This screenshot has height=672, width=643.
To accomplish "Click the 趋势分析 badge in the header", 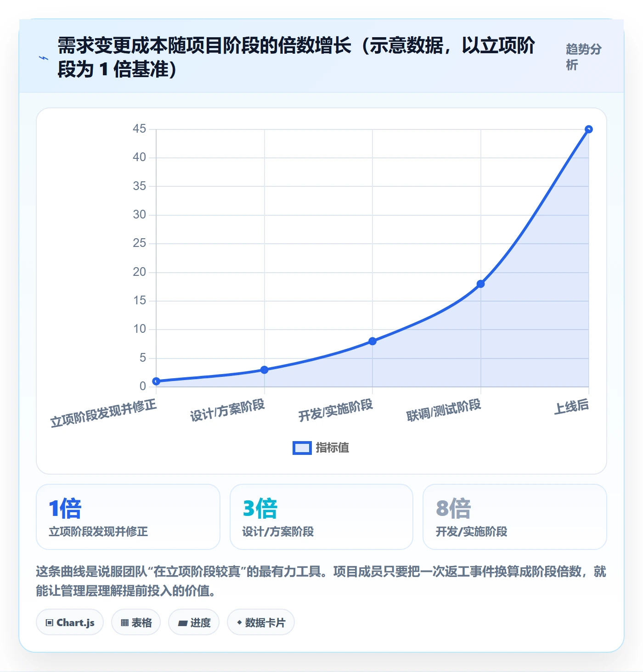I will 583,57.
